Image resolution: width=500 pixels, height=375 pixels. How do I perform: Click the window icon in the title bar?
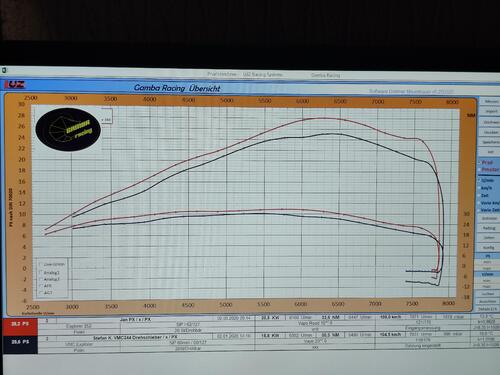(x=4, y=70)
